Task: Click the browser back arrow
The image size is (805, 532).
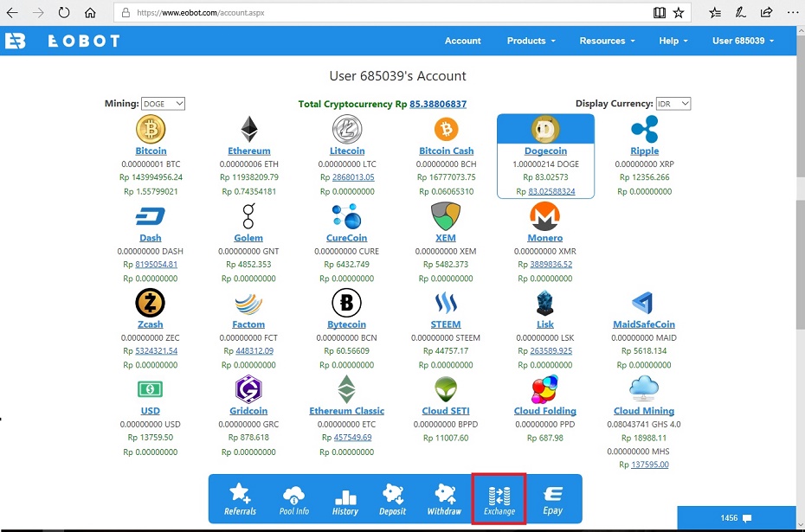Action: tap(12, 13)
